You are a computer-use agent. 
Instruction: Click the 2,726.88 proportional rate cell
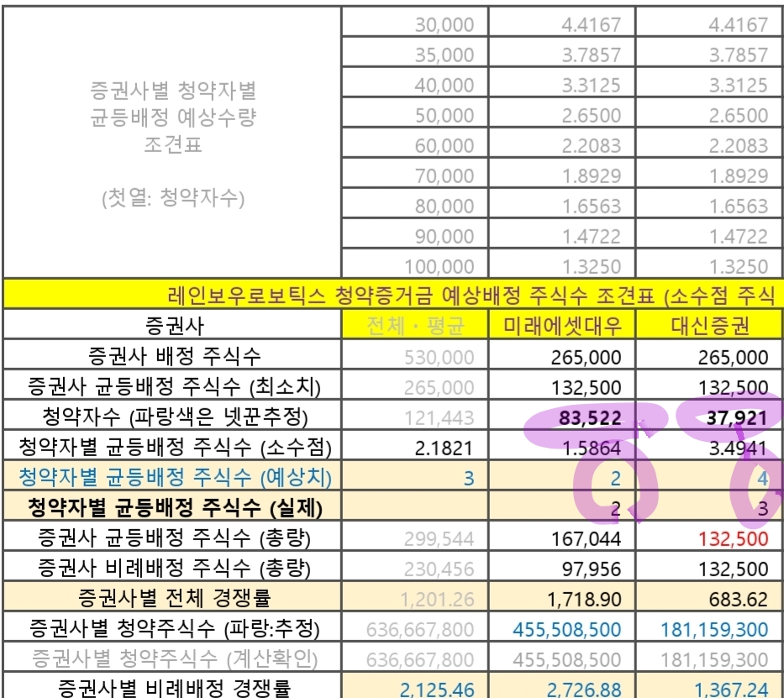tap(561, 685)
